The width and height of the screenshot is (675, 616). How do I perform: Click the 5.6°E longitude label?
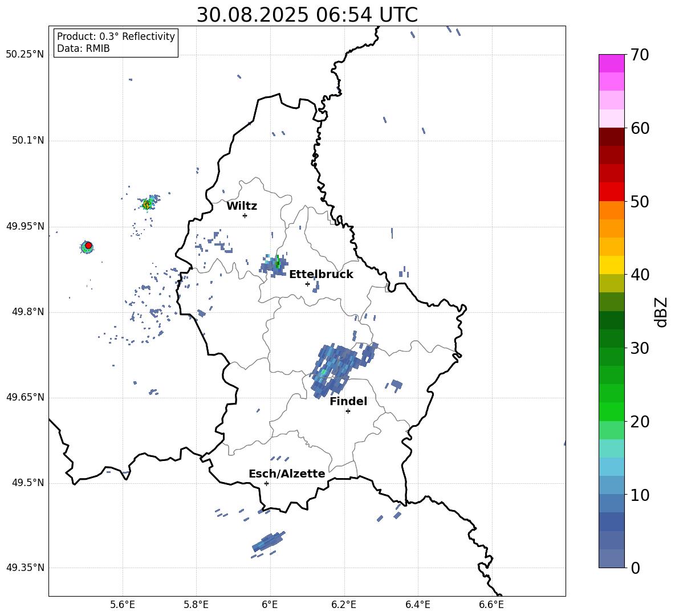click(x=123, y=605)
